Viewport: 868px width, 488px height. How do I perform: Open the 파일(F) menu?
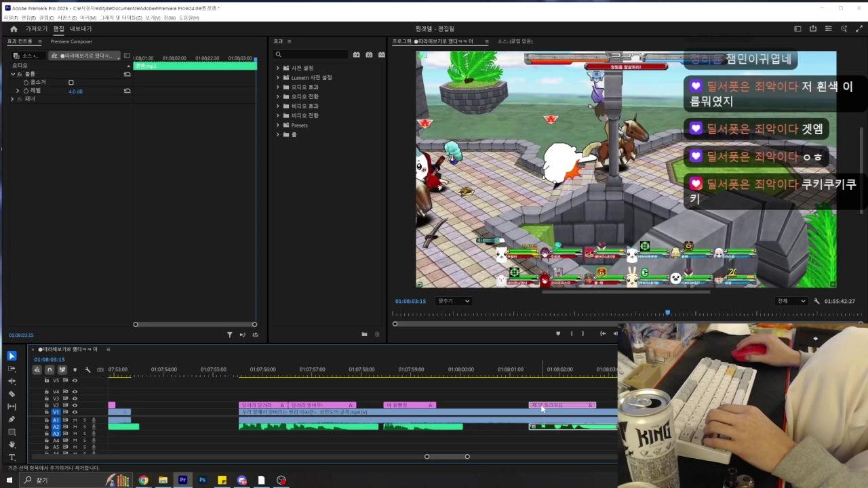click(11, 18)
